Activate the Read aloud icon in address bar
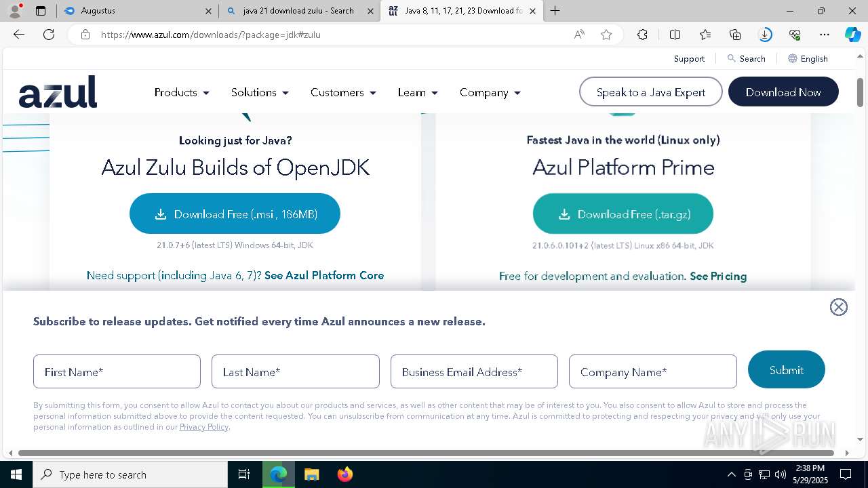Image resolution: width=868 pixels, height=488 pixels. pos(579,35)
